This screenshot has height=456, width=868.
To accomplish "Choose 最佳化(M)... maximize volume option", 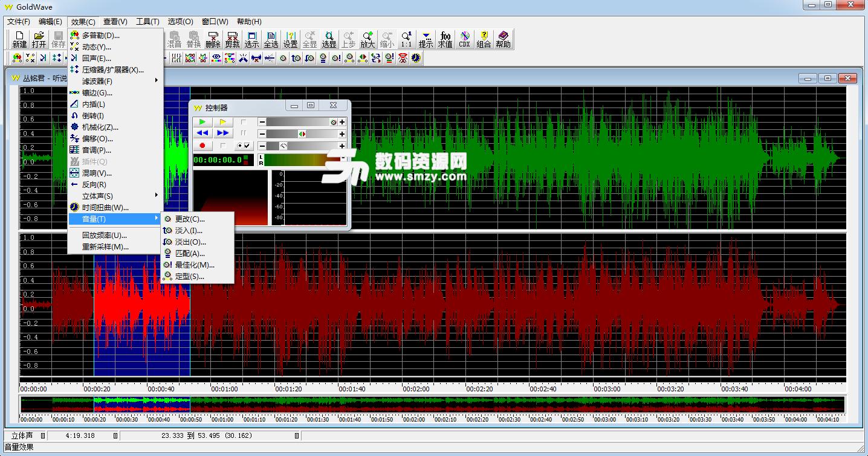I will click(x=197, y=265).
